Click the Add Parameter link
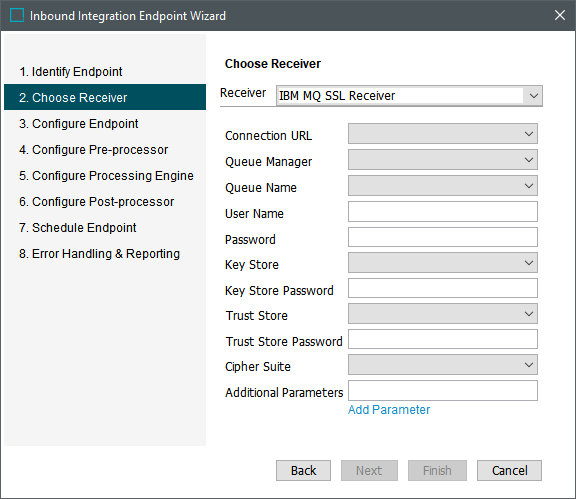Image resolution: width=576 pixels, height=499 pixels. (x=389, y=410)
